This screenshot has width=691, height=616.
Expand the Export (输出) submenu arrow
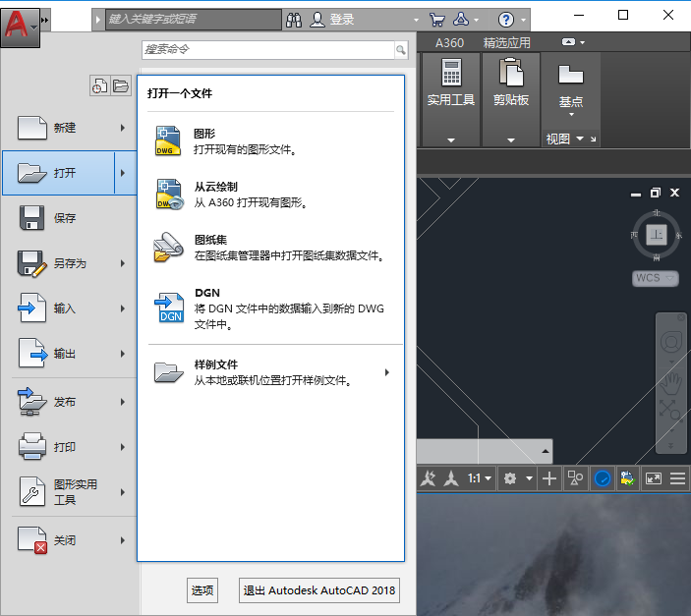[x=123, y=354]
